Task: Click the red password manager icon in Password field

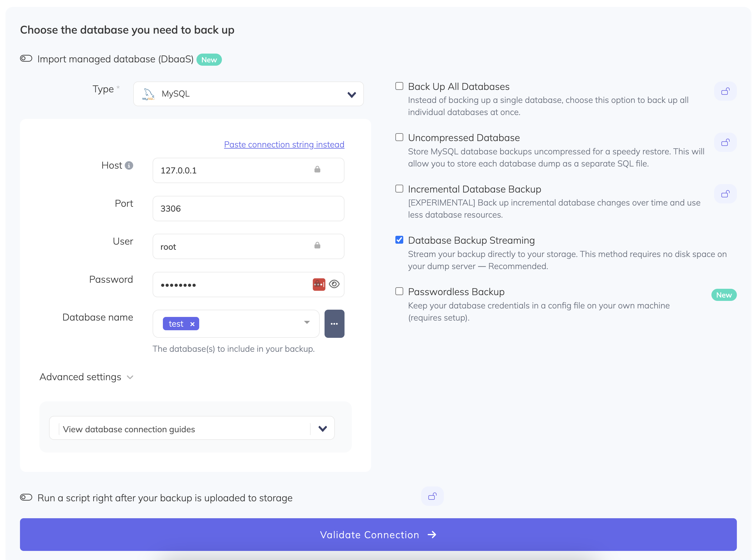Action: [318, 285]
